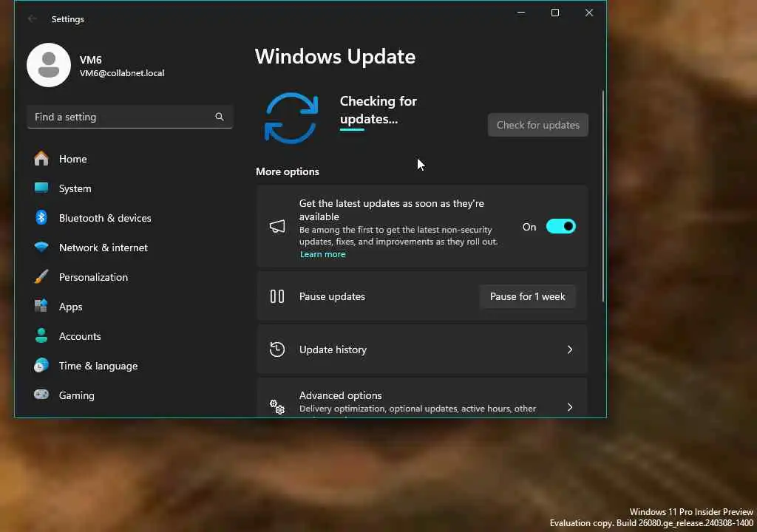Open the Learn more link
Image resolution: width=757 pixels, height=532 pixels.
pos(322,254)
